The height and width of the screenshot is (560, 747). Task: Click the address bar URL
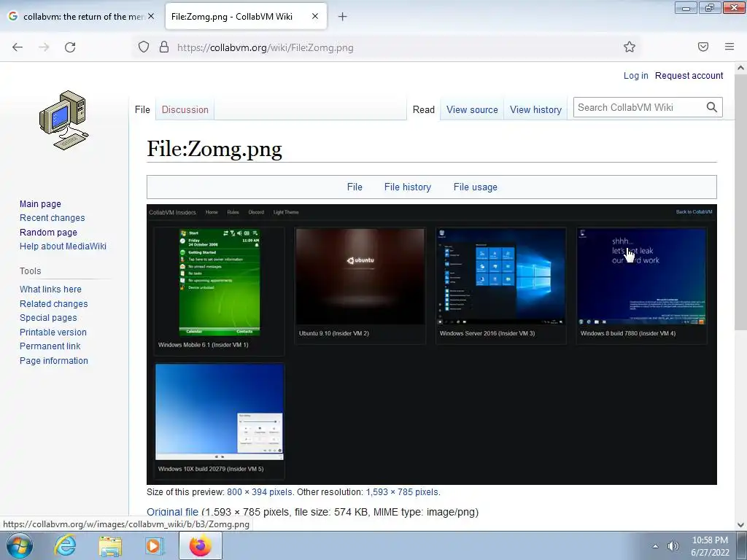click(x=266, y=47)
